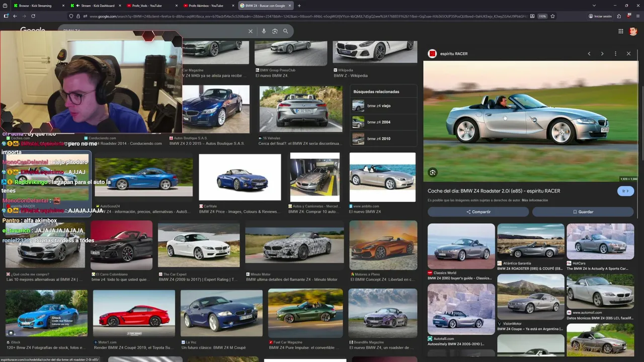Viewport: 644px width, 362px height.
Task: Click the large silver Z4 preview image
Action: [530, 121]
